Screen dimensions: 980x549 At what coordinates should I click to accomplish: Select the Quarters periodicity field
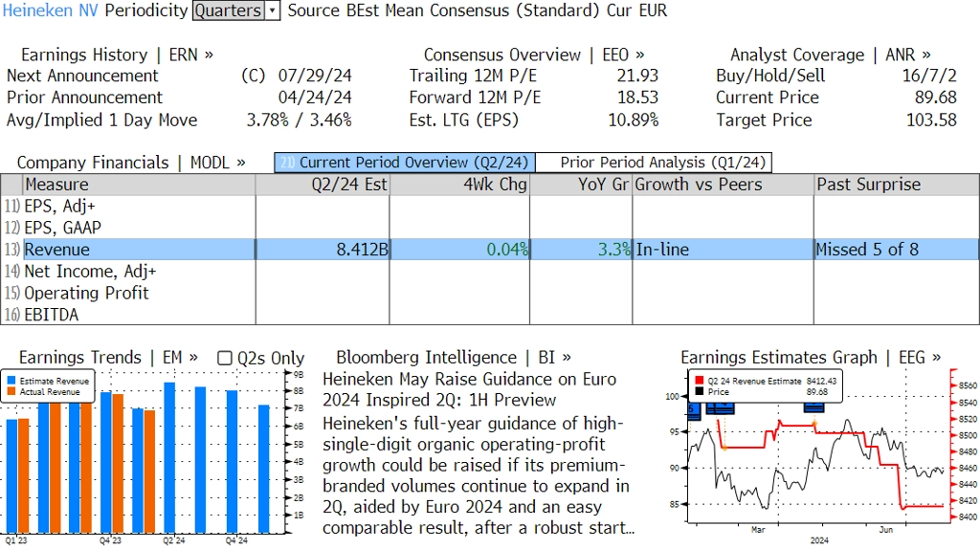(x=229, y=11)
